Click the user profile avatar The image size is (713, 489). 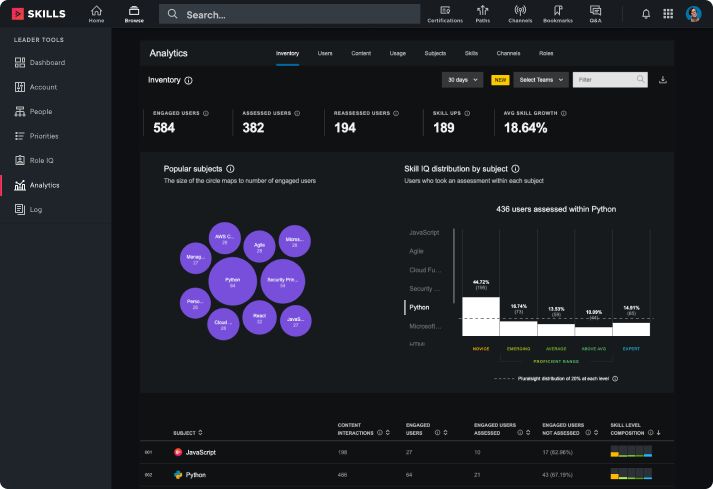point(693,14)
